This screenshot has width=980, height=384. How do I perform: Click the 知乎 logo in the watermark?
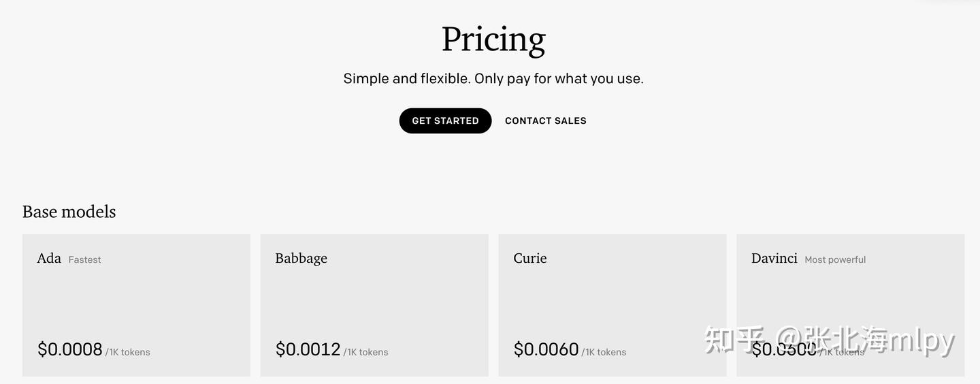[734, 339]
